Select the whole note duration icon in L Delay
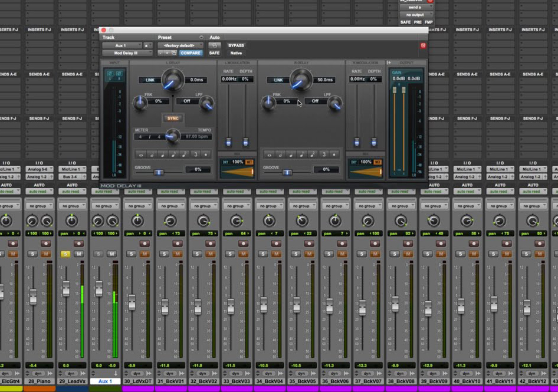558x392 pixels. point(142,153)
